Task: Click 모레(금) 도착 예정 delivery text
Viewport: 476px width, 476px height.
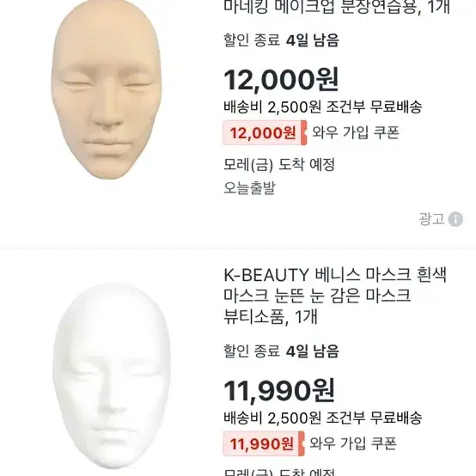Action: coord(279,165)
